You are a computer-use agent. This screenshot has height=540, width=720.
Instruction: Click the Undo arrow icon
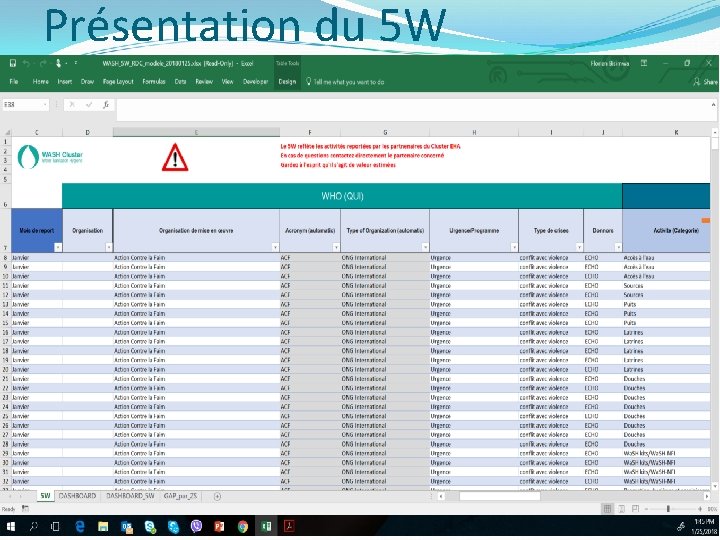tap(27, 63)
